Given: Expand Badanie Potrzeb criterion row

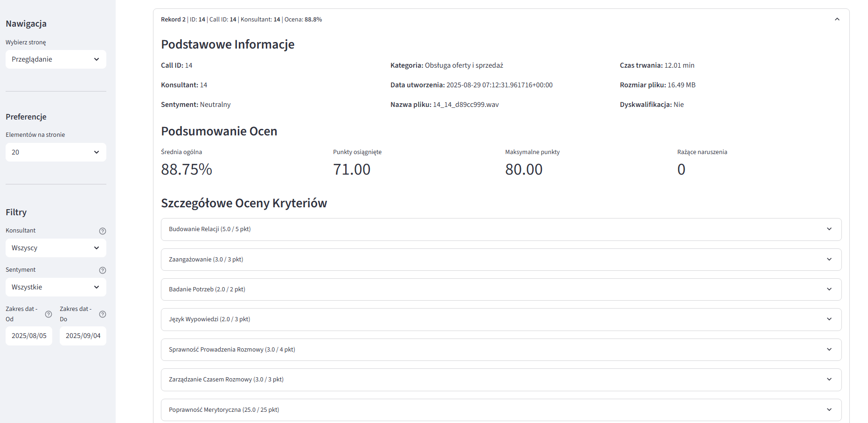Looking at the screenshot, I should 501,289.
